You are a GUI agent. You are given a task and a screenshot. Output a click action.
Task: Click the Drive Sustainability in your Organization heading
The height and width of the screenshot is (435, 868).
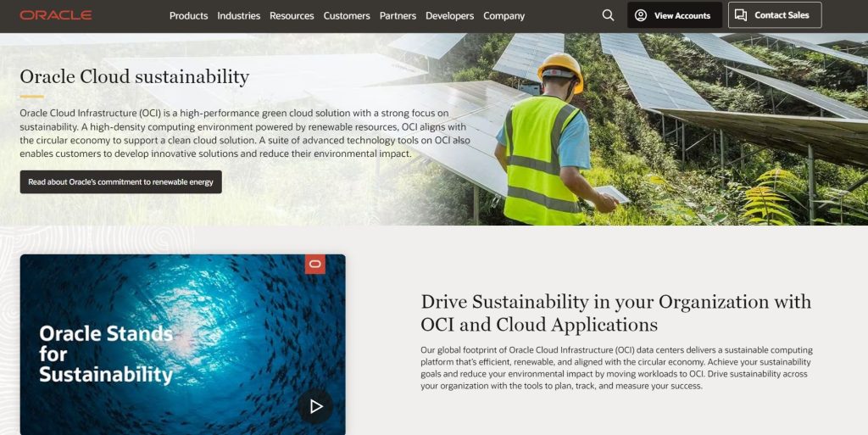616,313
